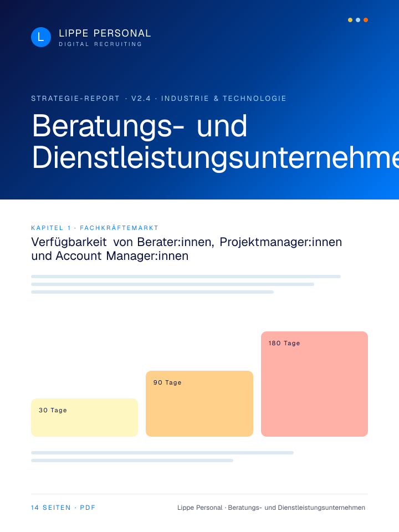Click the DIGITAL RECRUITING tagline
Image resolution: width=399 pixels, height=532 pixels.
pyautogui.click(x=100, y=44)
